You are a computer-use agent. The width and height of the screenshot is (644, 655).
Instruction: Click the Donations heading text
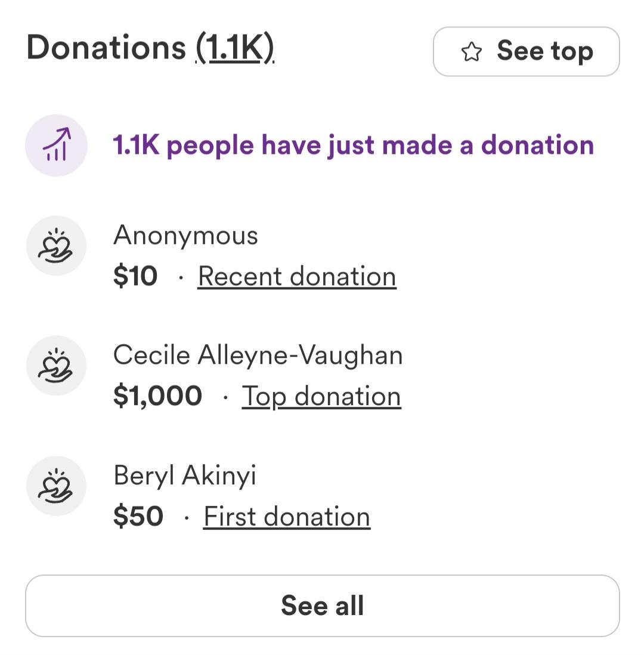106,48
